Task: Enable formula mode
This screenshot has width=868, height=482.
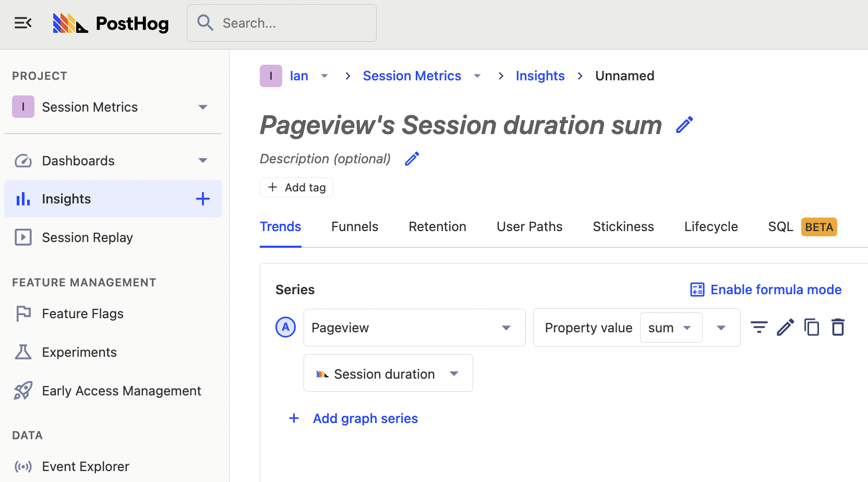Action: pyautogui.click(x=765, y=290)
